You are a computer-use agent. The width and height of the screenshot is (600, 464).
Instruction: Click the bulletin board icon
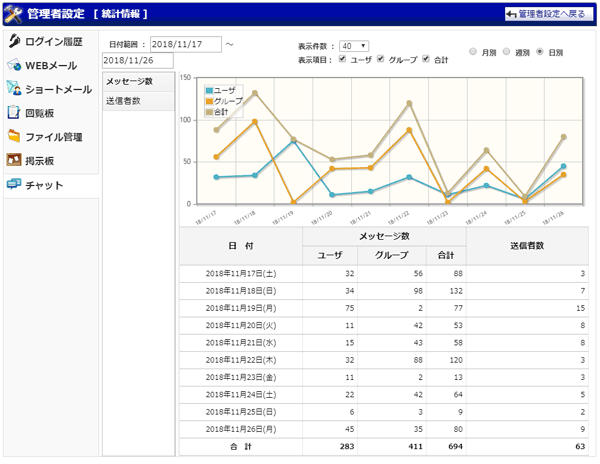click(14, 160)
